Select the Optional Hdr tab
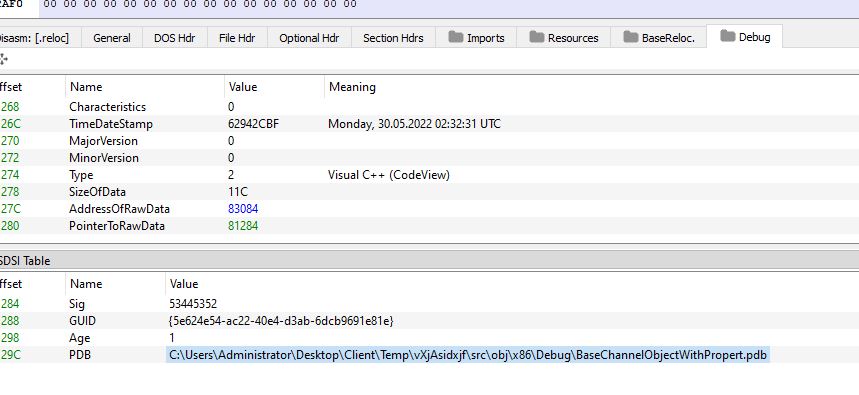The height and width of the screenshot is (395, 859). click(x=309, y=38)
